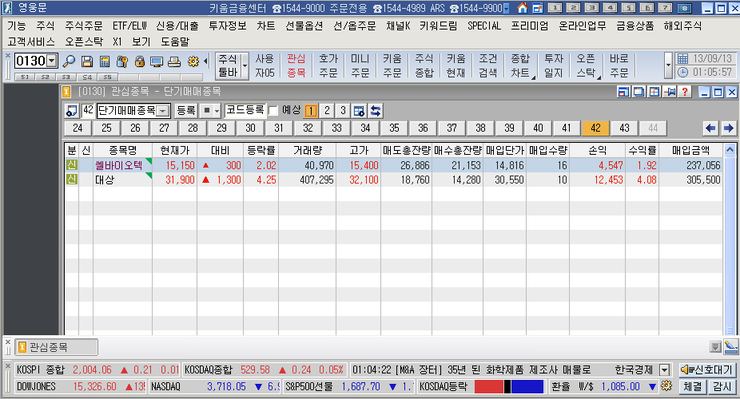740x399 pixels.
Task: Click the small left arrow collapsing the toolbar icons
Action: (205, 61)
